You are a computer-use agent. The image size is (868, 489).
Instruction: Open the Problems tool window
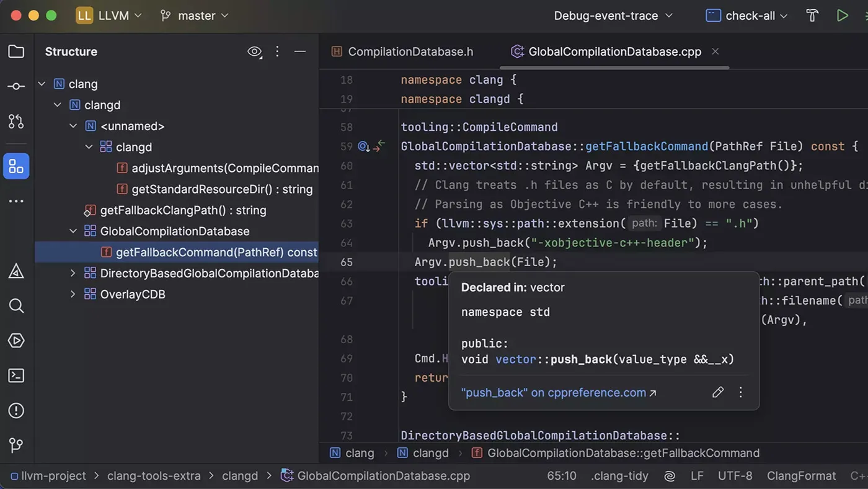[x=17, y=410]
